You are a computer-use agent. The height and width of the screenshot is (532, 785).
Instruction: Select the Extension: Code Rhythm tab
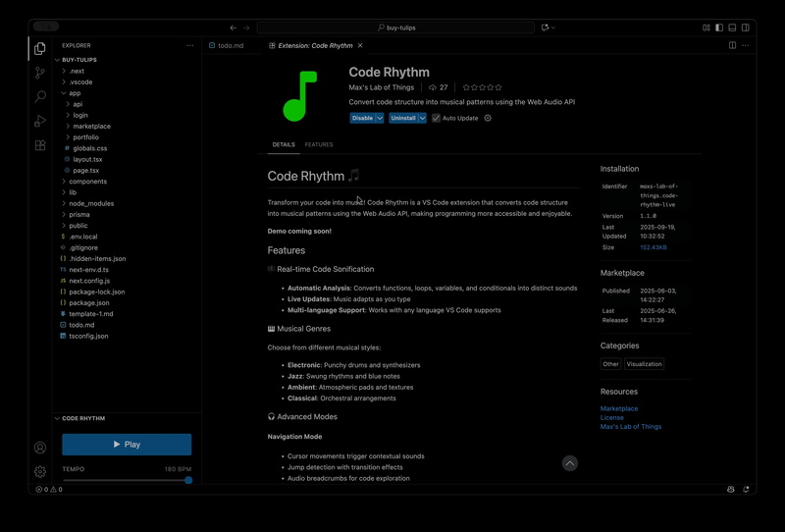[x=315, y=45]
